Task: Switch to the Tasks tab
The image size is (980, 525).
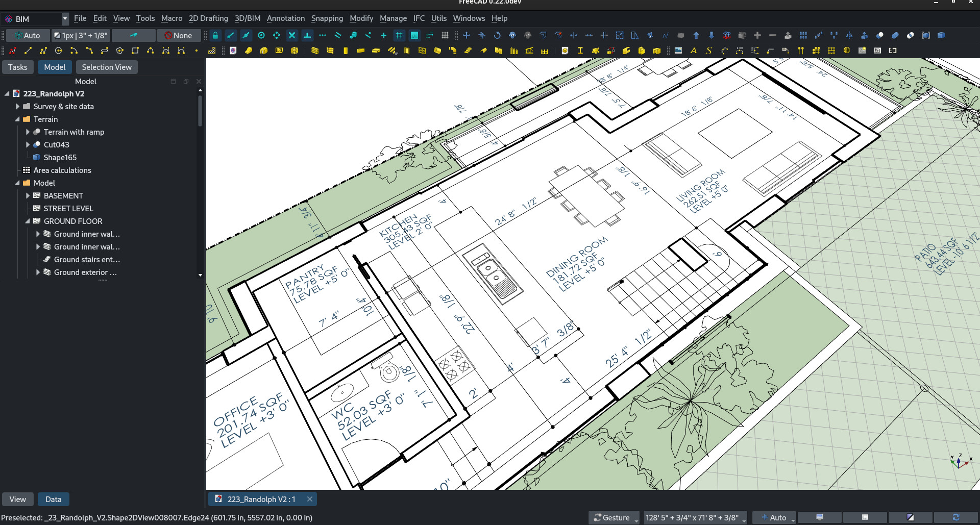Action: (x=18, y=67)
